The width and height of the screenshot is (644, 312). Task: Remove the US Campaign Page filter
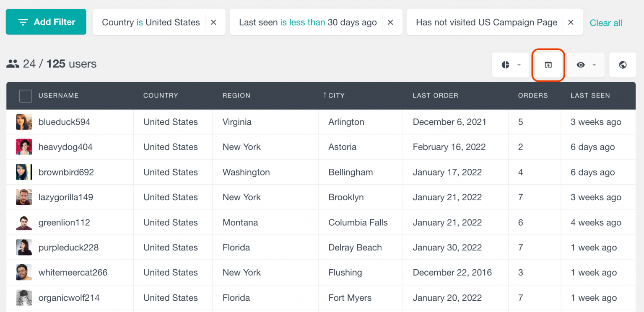tap(571, 22)
